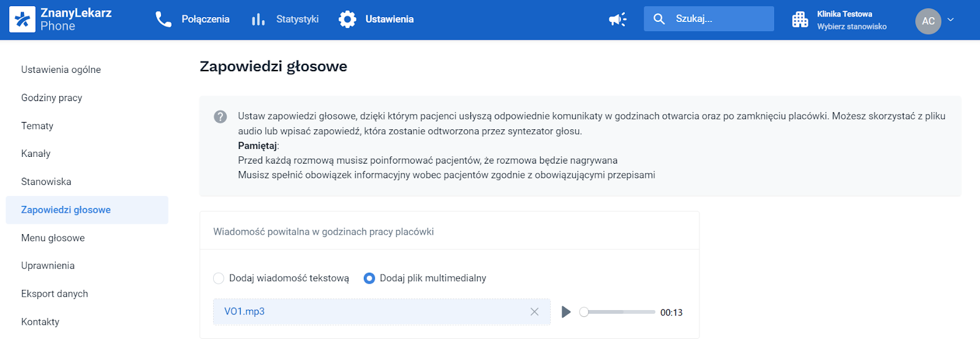The image size is (980, 345).
Task: Click the 00:13 audio duration
Action: pyautogui.click(x=671, y=313)
